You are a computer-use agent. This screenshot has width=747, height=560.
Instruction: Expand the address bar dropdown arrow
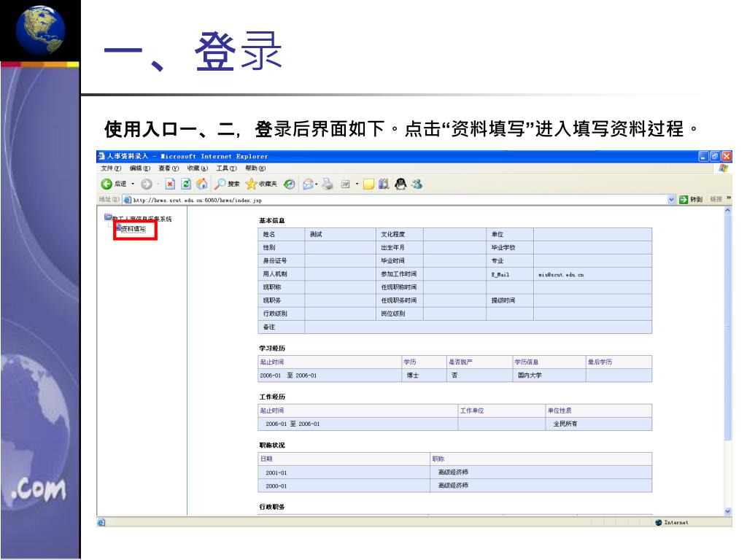click(672, 199)
